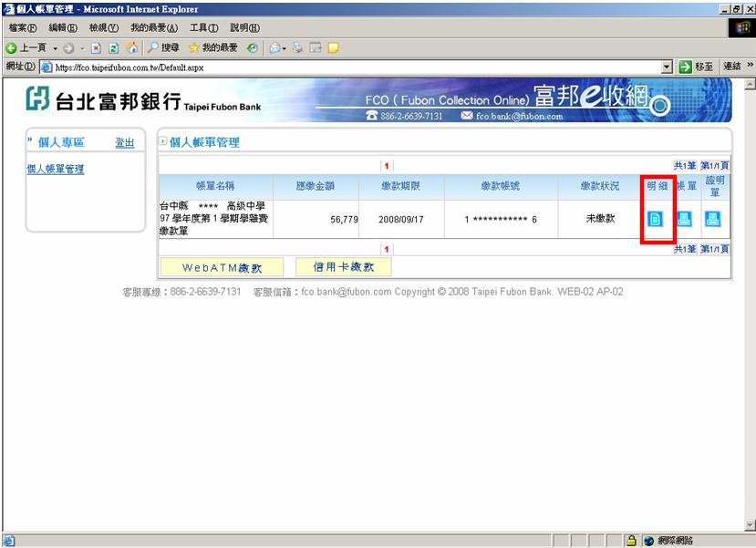Click the browser Stop button
Screen dimensions: 756x548
96,47
